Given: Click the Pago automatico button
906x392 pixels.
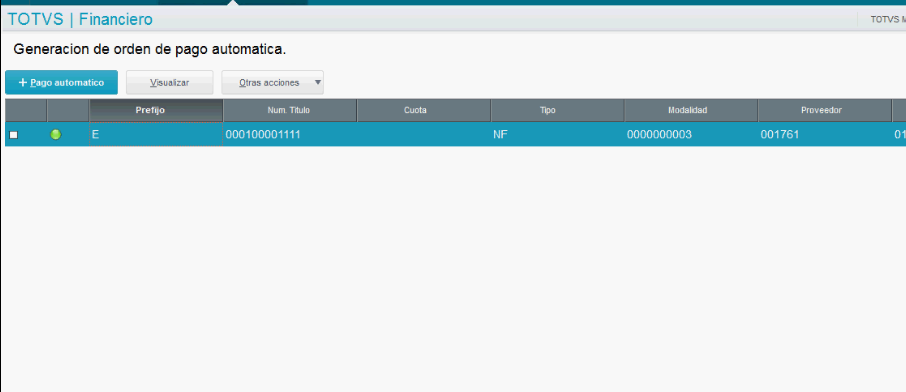Looking at the screenshot, I should click(61, 83).
